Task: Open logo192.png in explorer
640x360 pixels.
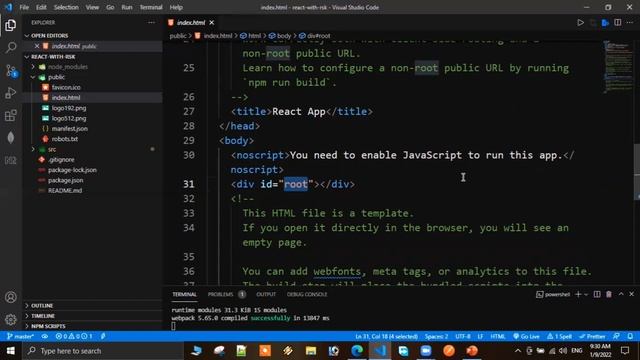Action: (69, 108)
